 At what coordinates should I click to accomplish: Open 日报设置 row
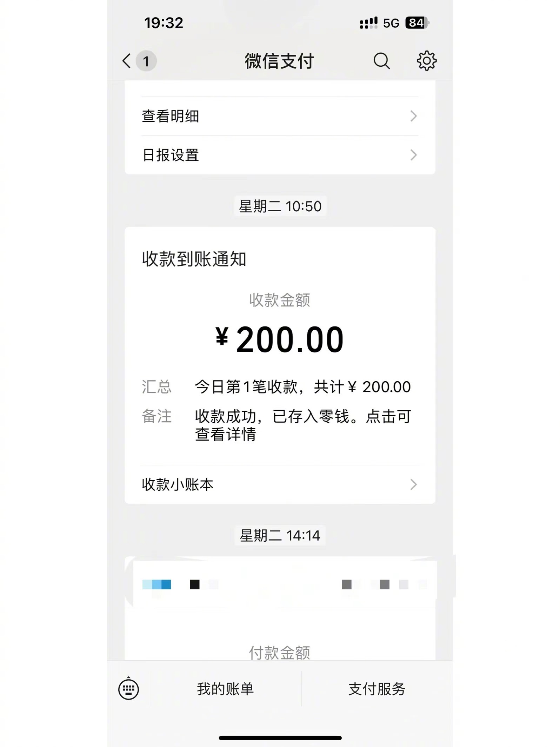pyautogui.click(x=280, y=155)
